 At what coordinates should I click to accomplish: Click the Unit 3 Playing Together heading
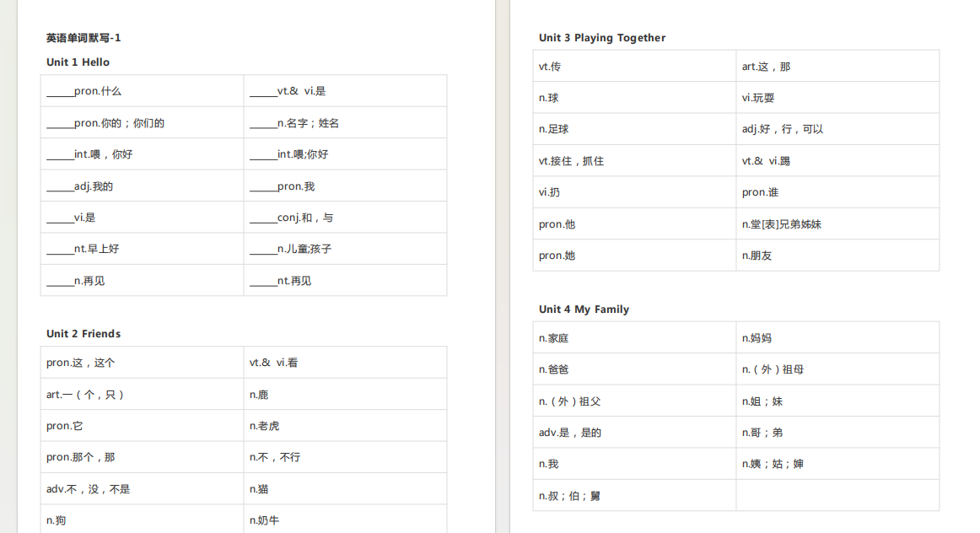tap(602, 38)
